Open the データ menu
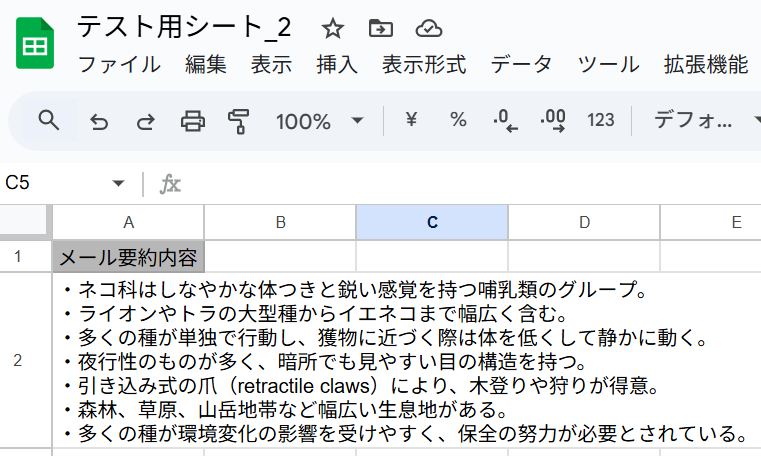The image size is (761, 456). 521,65
